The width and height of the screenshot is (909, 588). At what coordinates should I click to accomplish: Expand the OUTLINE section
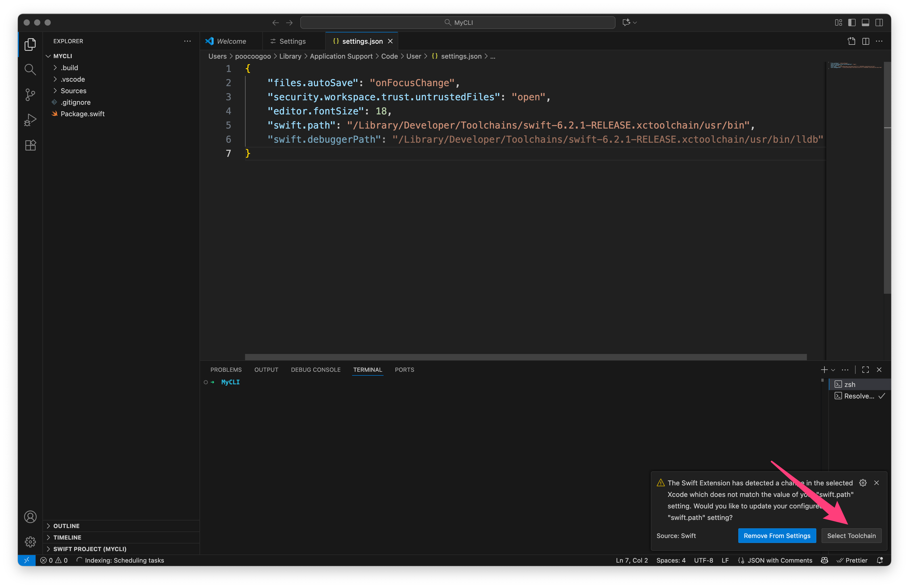point(66,526)
